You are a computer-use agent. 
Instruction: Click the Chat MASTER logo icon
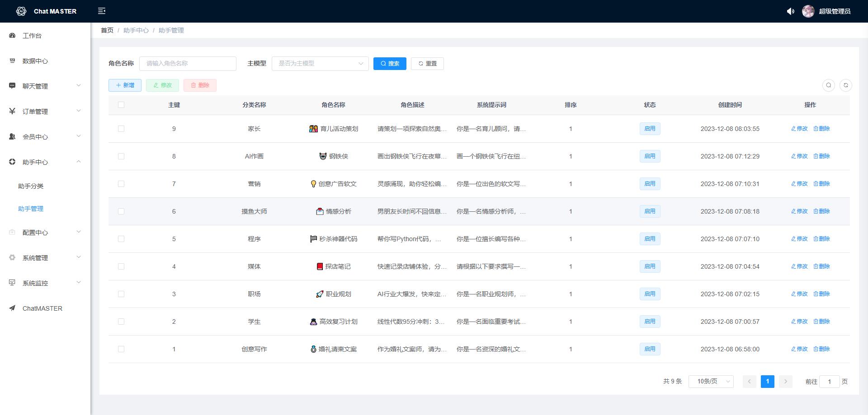[21, 11]
